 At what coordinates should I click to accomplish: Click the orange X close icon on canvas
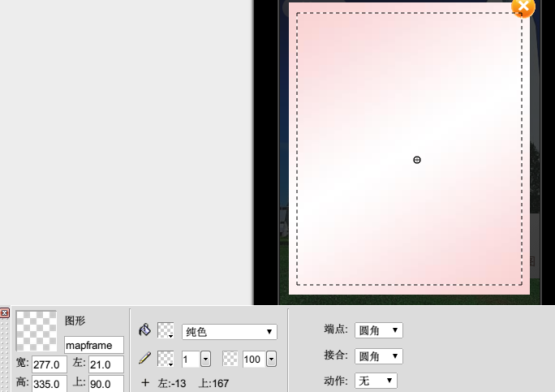(523, 6)
